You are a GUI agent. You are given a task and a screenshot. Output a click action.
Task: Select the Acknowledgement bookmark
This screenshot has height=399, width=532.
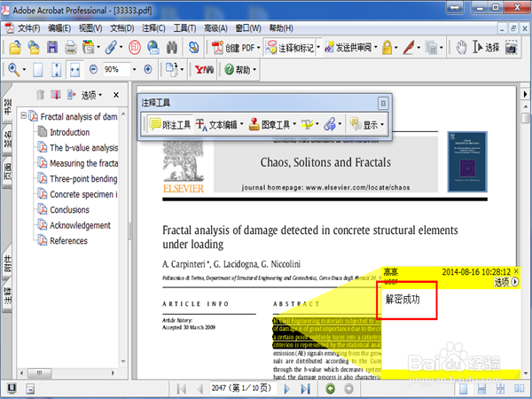point(80,225)
